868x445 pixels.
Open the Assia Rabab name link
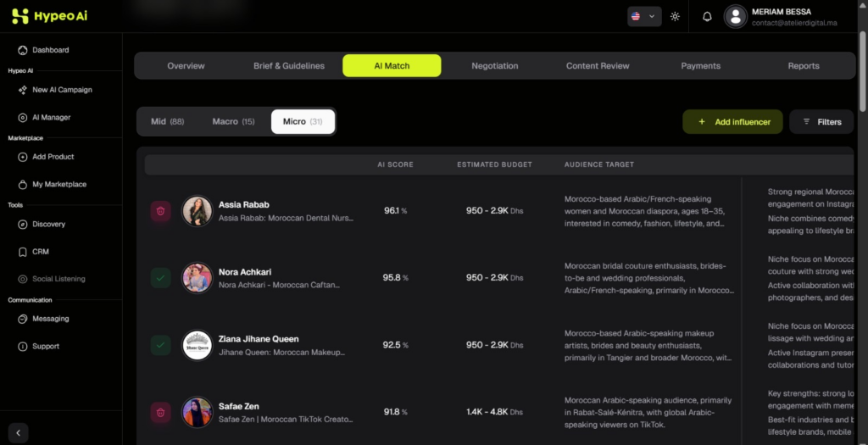(x=244, y=205)
